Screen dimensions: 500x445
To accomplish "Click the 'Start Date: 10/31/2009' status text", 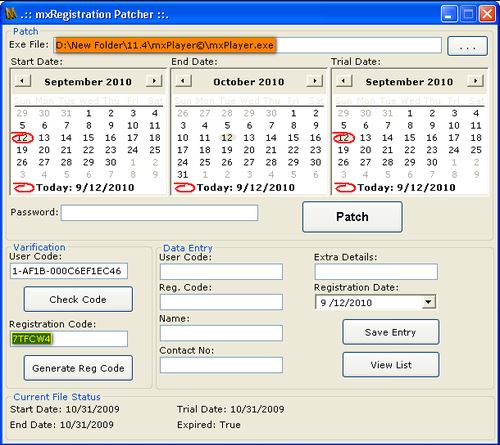I will 65,409.
